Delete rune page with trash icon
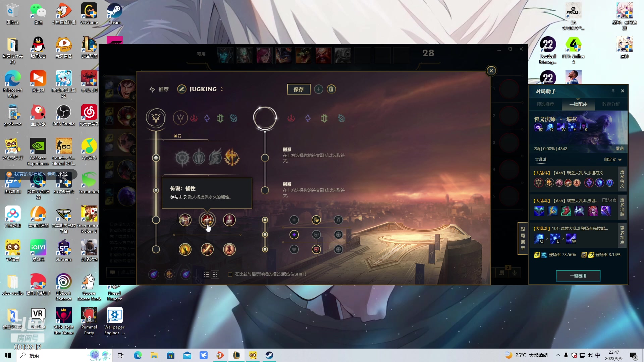This screenshot has height=362, width=644. click(331, 89)
